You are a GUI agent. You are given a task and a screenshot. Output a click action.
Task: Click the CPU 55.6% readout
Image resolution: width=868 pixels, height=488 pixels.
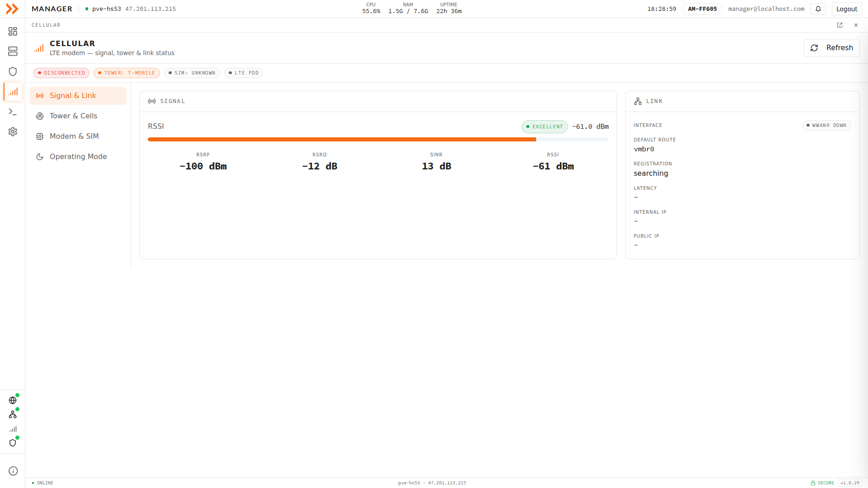(371, 8)
